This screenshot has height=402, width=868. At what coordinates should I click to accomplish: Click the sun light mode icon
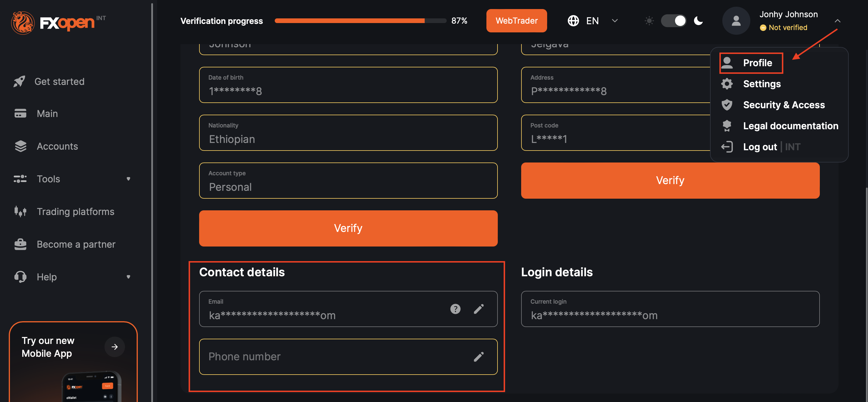pos(649,21)
